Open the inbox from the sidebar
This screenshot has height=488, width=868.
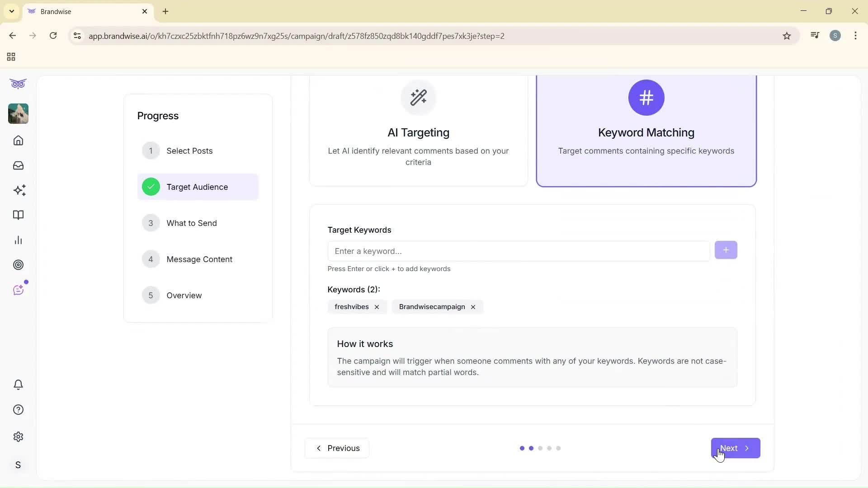click(x=18, y=165)
